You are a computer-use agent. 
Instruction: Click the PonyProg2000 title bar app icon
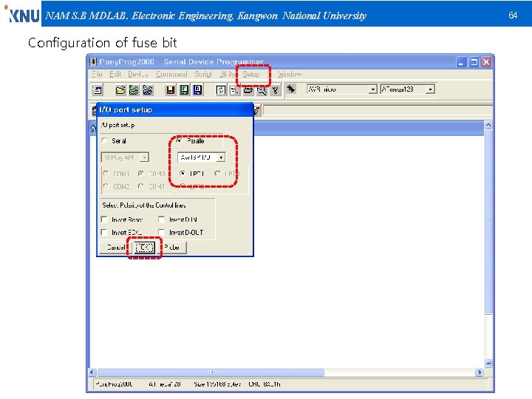pos(92,62)
